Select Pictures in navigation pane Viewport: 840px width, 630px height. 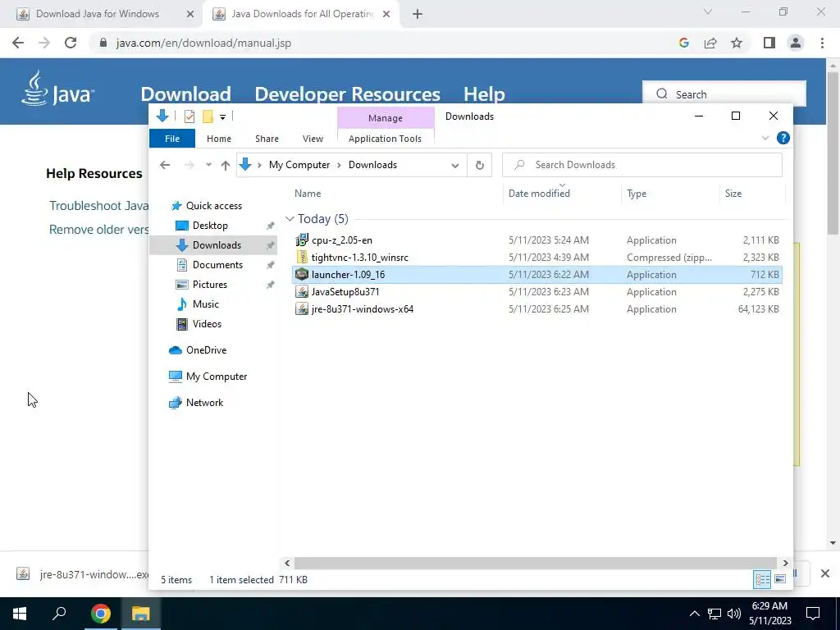click(x=209, y=285)
